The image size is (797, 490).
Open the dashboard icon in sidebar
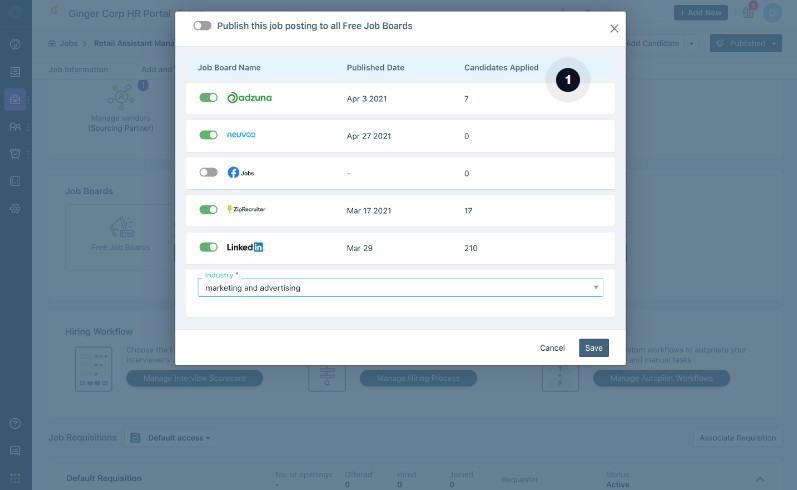pos(15,44)
